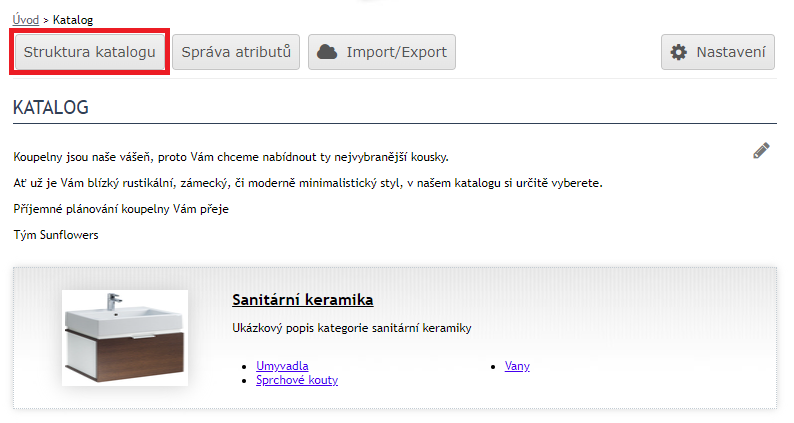Click the 'Tým Sunflowers' signature line

tap(56, 236)
